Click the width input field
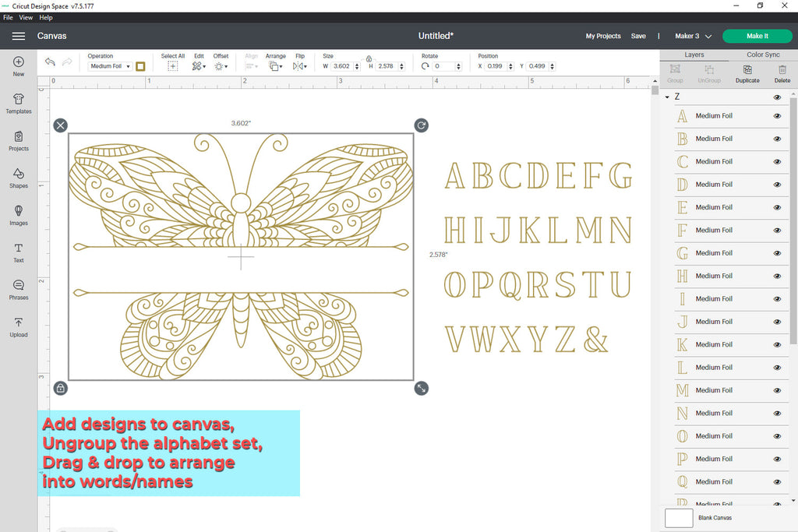This screenshot has height=532, width=798. [343, 66]
